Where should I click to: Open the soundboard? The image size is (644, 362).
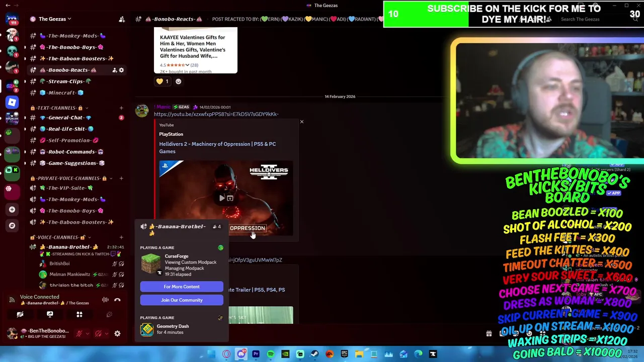click(109, 314)
